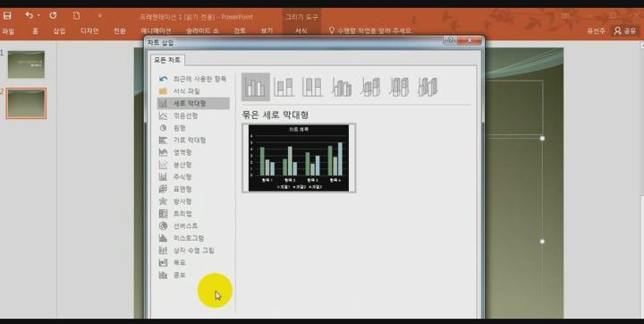Select slide 1 thumbnail in slide panel
Image resolution: width=644 pixels, height=324 pixels.
click(26, 64)
